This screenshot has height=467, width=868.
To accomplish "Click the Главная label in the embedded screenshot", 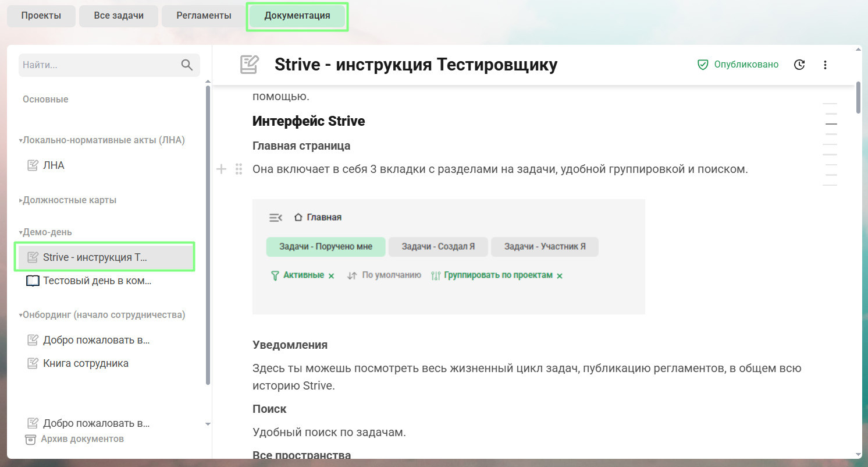I will [x=324, y=217].
